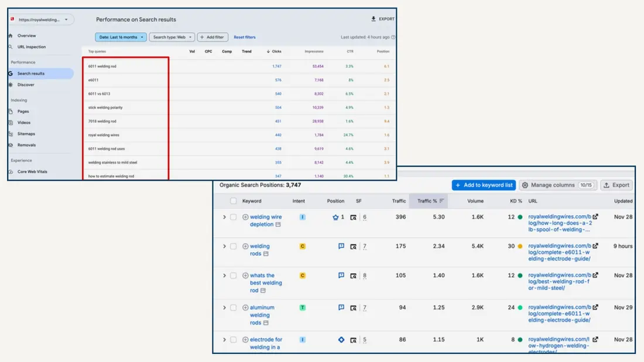Open SERP snapshot icon for whats the best welding rod
Viewport: 644px width, 362px height.
click(353, 276)
